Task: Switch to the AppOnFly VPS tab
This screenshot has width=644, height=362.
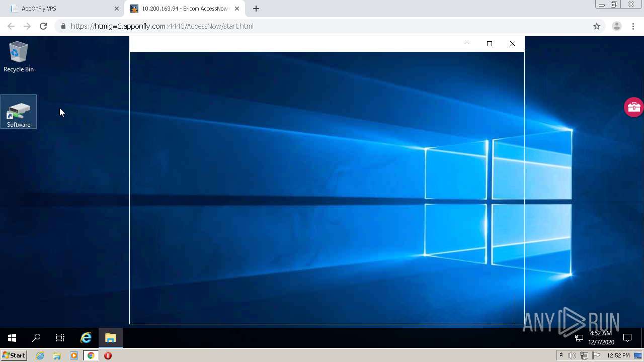Action: [x=62, y=9]
